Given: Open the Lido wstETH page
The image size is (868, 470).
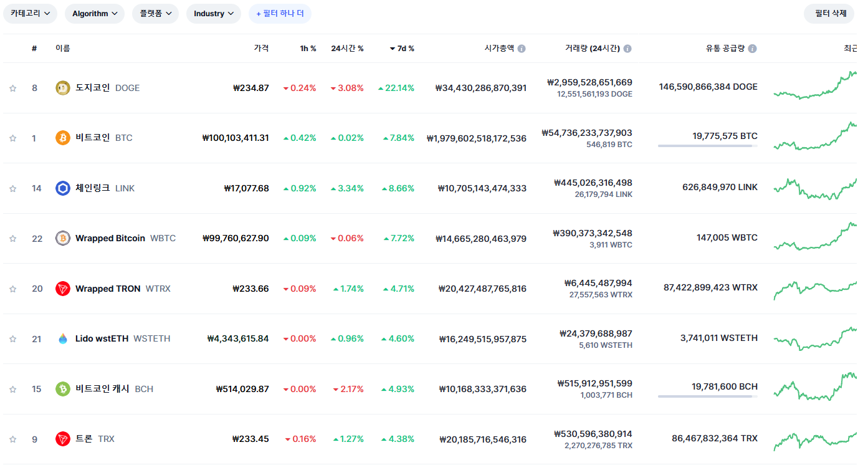Looking at the screenshot, I should click(123, 338).
